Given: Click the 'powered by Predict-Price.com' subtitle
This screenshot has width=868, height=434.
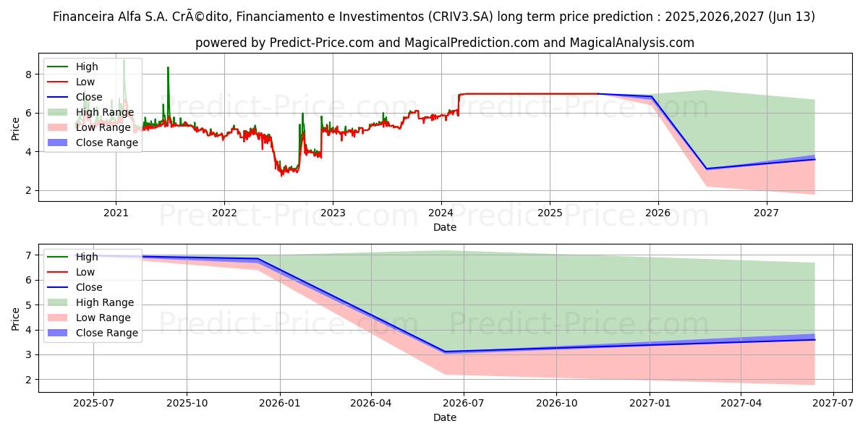Looking at the screenshot, I should [x=444, y=43].
